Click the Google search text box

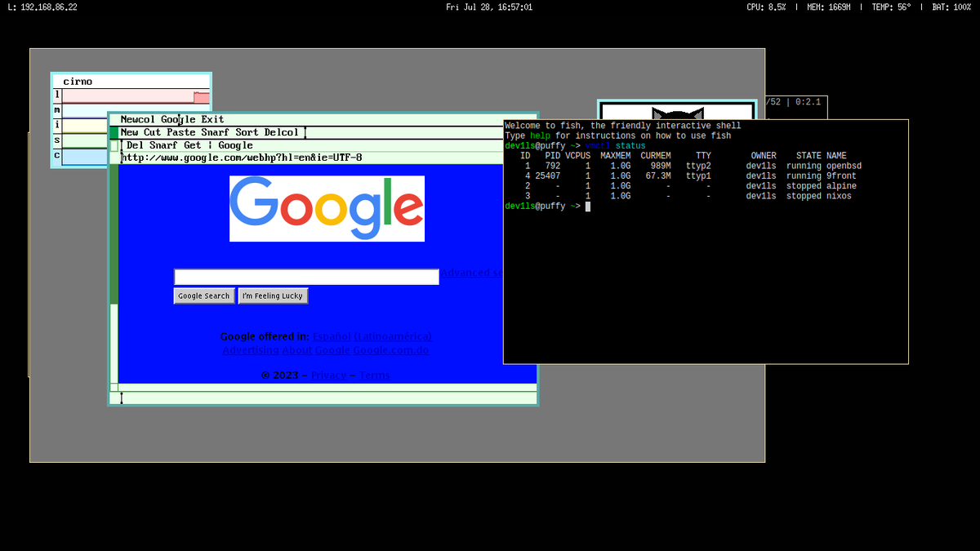(x=306, y=277)
